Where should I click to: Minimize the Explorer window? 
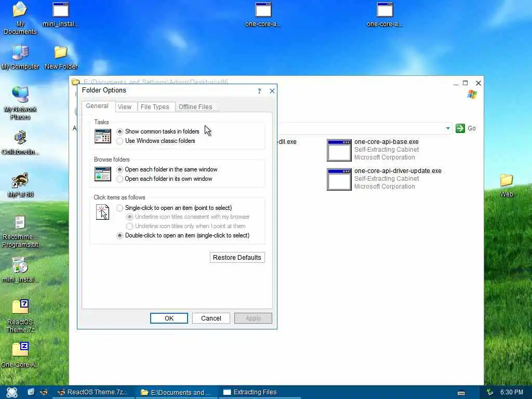pos(456,83)
